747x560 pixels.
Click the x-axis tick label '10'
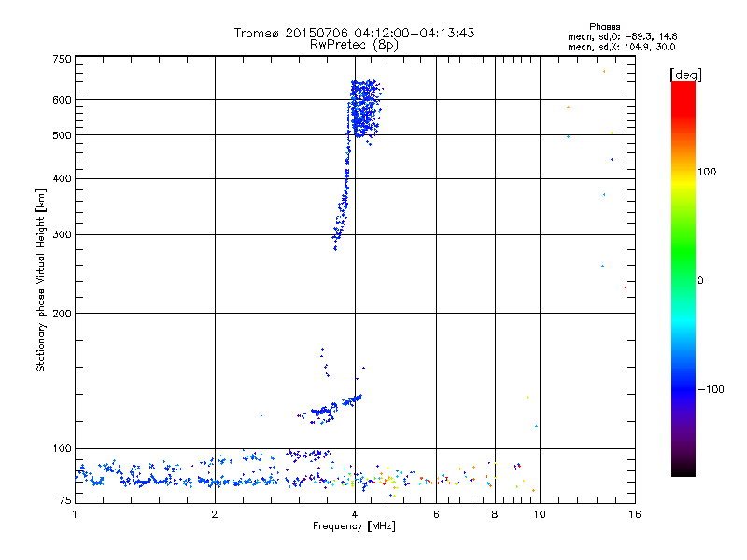pyautogui.click(x=540, y=514)
